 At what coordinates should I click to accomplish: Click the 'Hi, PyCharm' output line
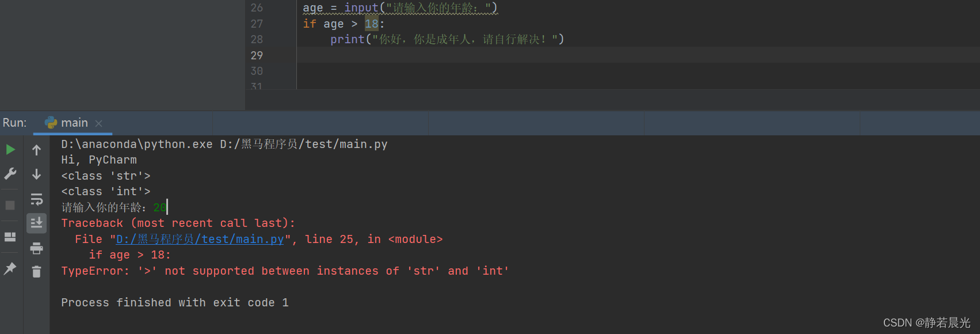(x=99, y=160)
